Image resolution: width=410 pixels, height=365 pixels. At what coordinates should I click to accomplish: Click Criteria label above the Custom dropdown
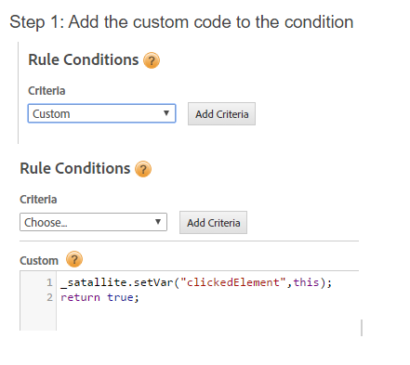[47, 91]
